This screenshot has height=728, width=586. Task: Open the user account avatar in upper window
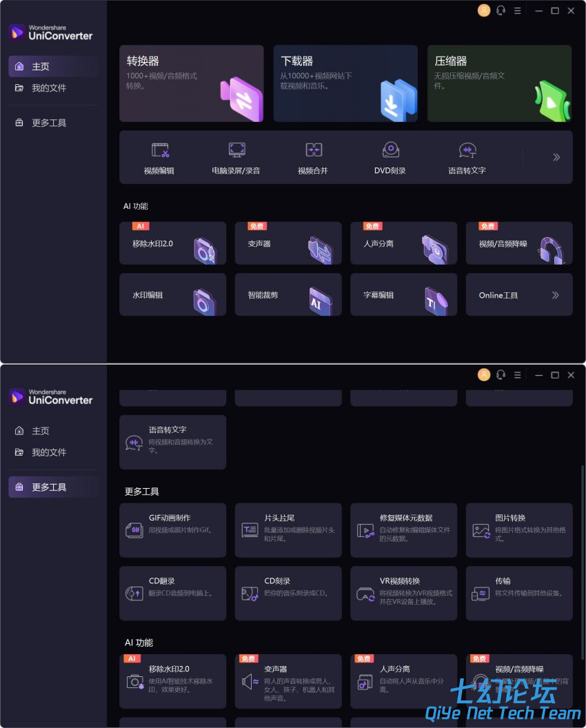[x=484, y=10]
